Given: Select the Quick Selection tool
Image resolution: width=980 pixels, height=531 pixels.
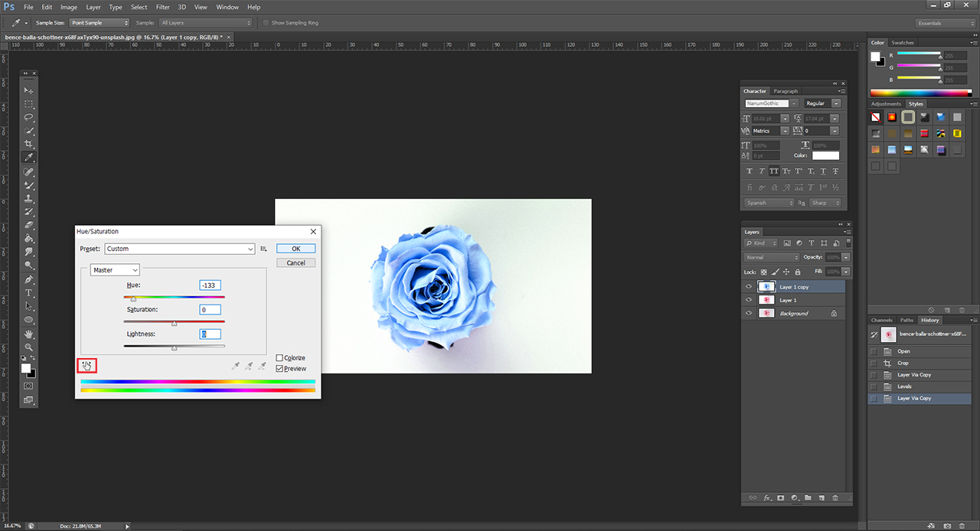Looking at the screenshot, I should [x=29, y=131].
